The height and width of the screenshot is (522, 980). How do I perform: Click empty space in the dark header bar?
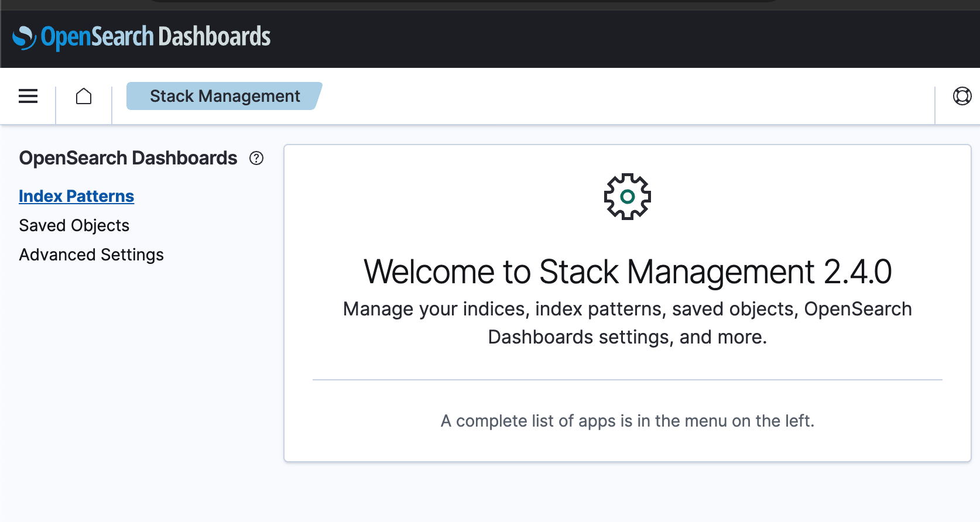pos(585,39)
